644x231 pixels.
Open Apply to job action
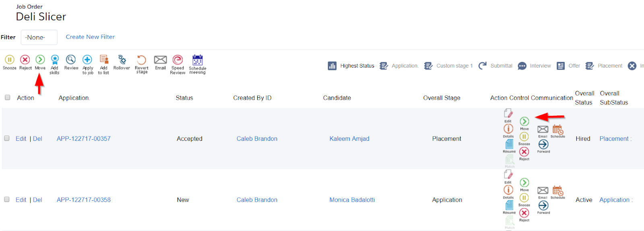pyautogui.click(x=87, y=60)
